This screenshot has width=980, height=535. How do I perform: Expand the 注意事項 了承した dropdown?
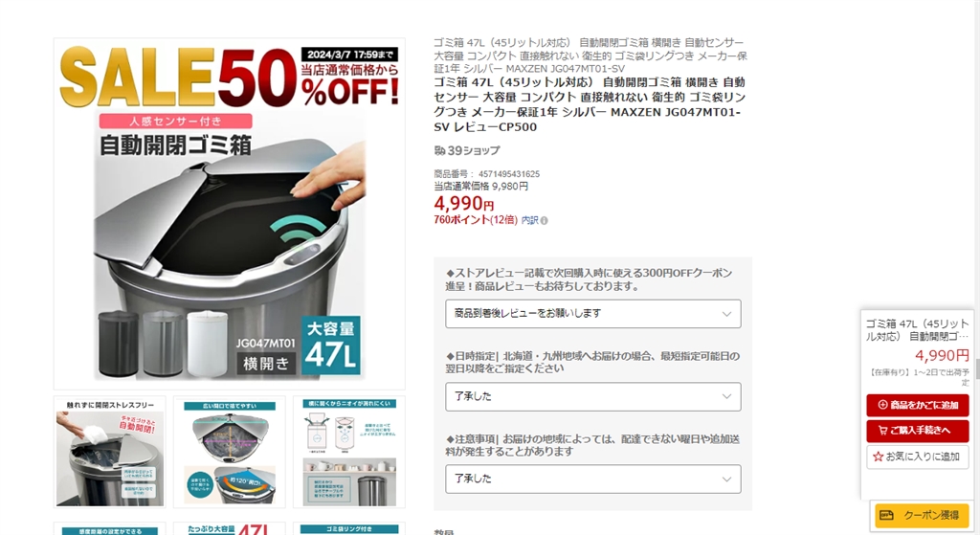[x=593, y=479]
